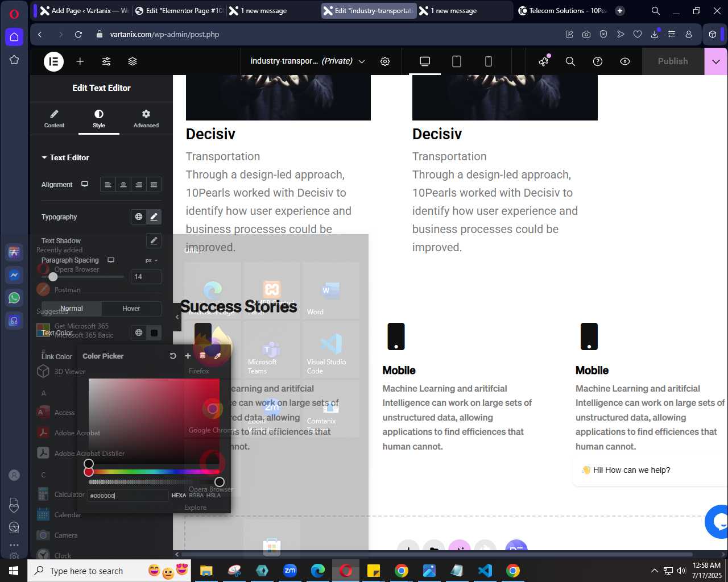Open Messenger in Opera sidebar
Image resolution: width=728 pixels, height=582 pixels.
click(14, 275)
